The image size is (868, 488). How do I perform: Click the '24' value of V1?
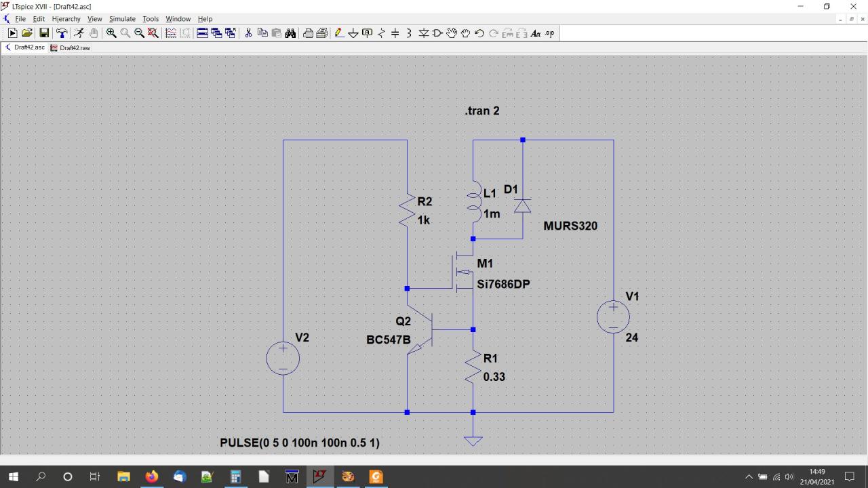coord(632,338)
